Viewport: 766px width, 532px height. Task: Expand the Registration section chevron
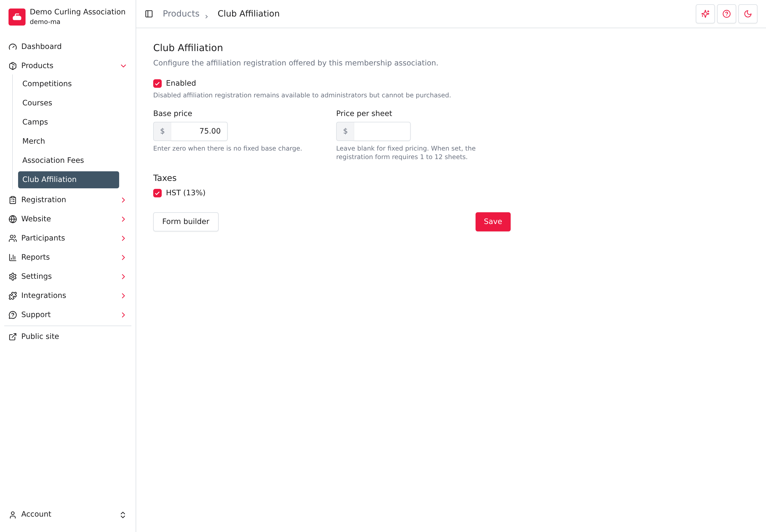click(x=123, y=200)
